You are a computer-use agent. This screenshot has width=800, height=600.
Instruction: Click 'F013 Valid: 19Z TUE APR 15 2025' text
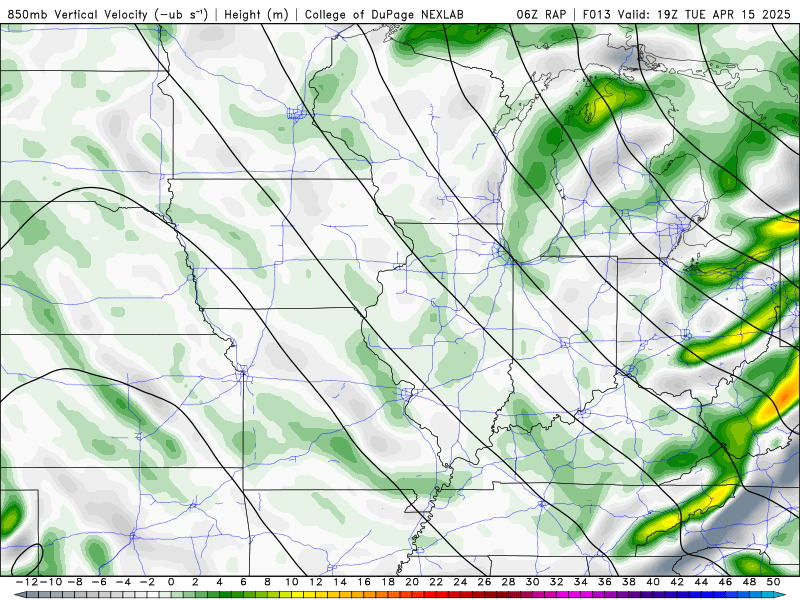(x=686, y=14)
